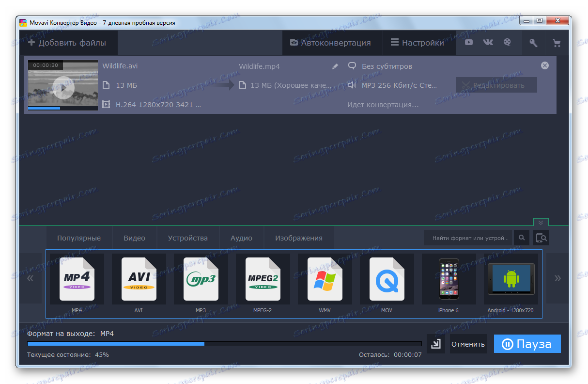The height and width of the screenshot is (384, 588).
Task: Choose the iPhone 6 device preset
Action: click(449, 279)
